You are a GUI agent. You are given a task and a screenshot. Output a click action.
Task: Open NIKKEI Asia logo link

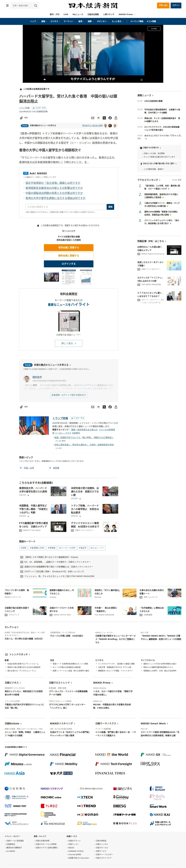point(14,773)
